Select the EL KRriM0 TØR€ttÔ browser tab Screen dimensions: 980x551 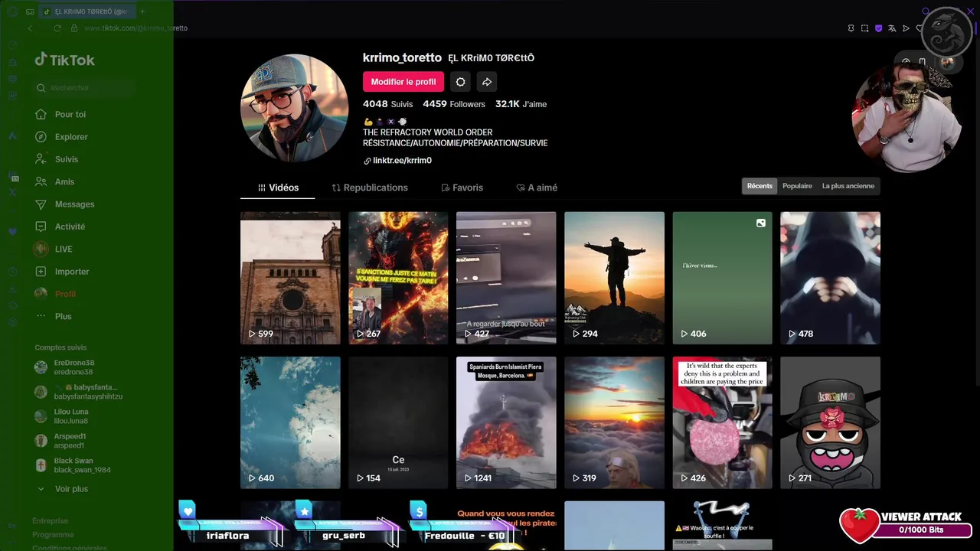pyautogui.click(x=86, y=11)
